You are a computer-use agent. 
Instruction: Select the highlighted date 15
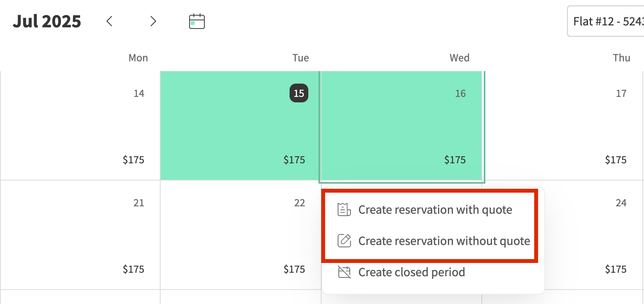(x=299, y=93)
